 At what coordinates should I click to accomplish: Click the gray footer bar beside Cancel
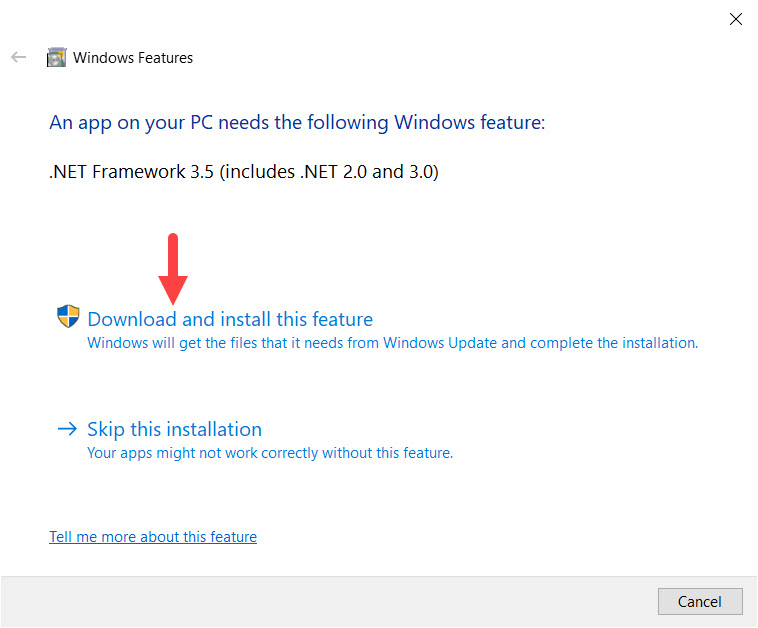click(x=329, y=602)
